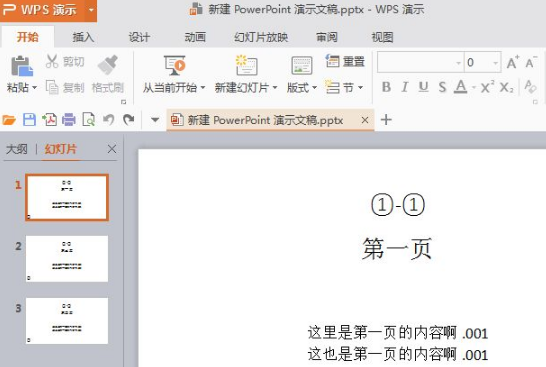Click the Print icon
This screenshot has height=367, width=546.
[x=69, y=120]
